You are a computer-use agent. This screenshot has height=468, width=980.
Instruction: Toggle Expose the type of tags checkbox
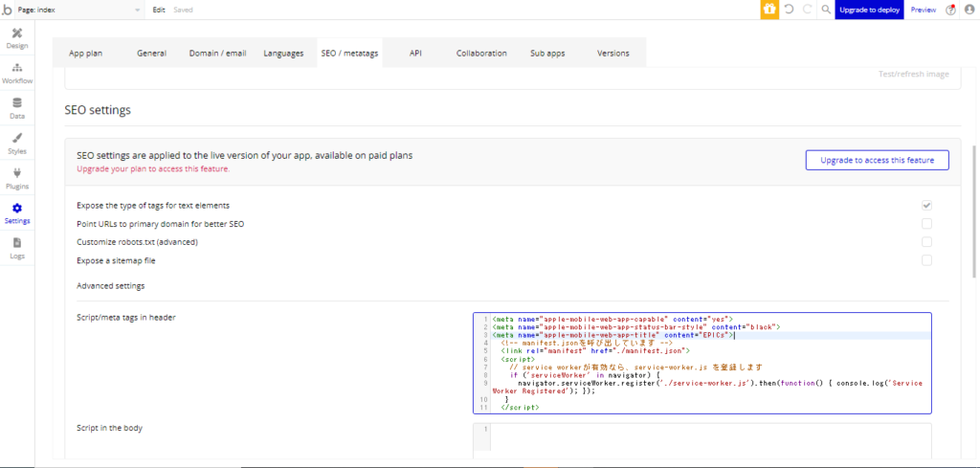[x=926, y=206]
